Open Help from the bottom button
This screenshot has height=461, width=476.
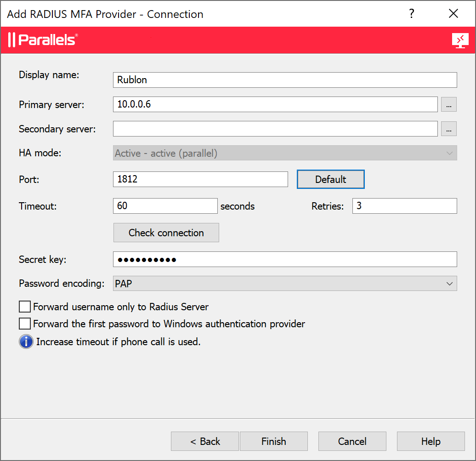431,441
